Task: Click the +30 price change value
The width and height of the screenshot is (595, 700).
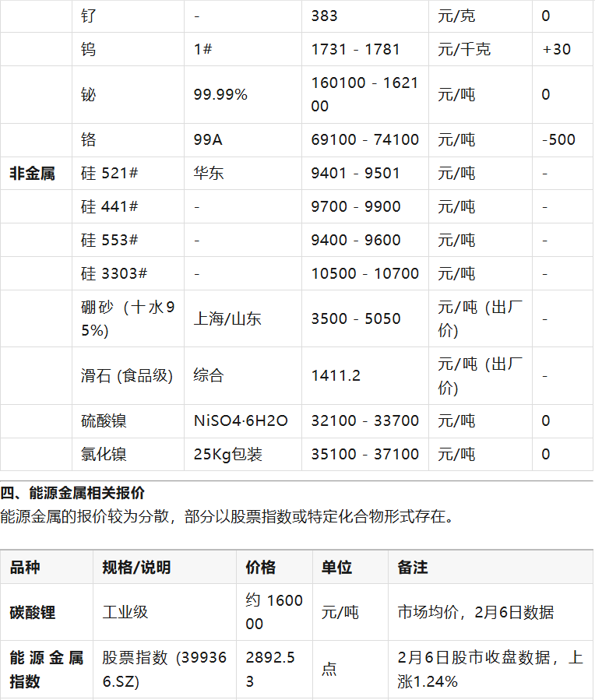Action: [x=556, y=49]
